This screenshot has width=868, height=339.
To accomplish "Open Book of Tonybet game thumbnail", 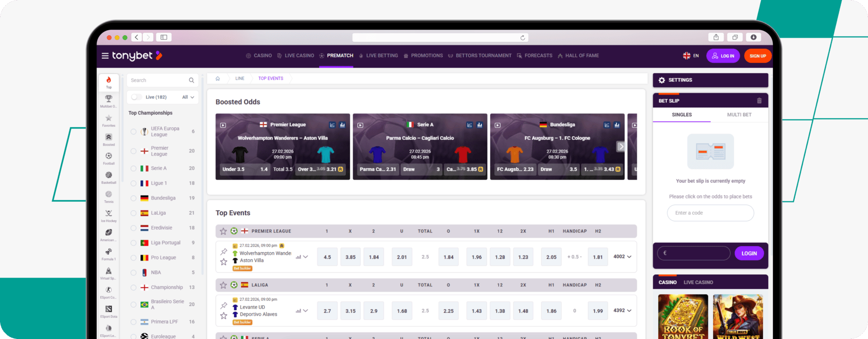I will click(683, 317).
